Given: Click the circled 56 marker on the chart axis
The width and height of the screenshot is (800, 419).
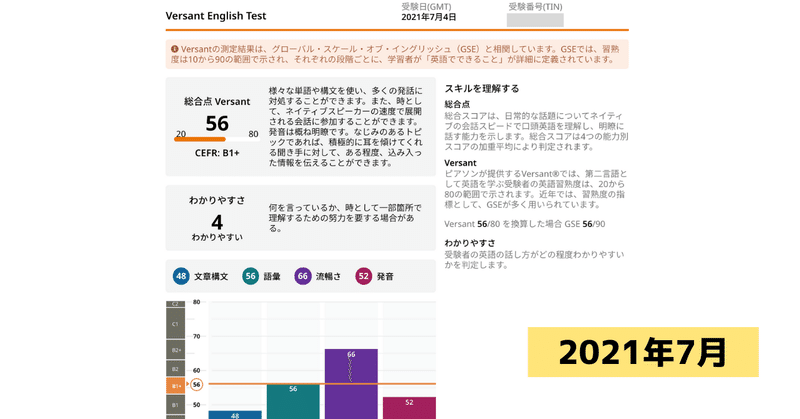Looking at the screenshot, I should (x=196, y=384).
